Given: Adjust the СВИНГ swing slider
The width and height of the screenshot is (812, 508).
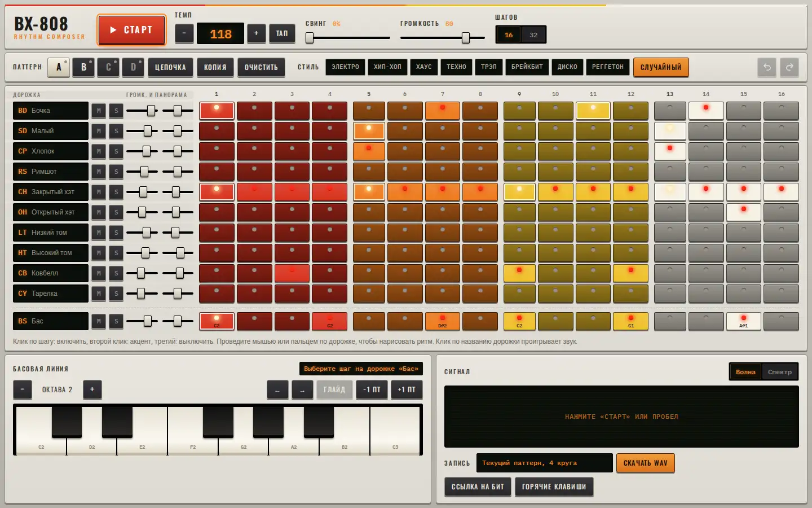Looking at the screenshot, I should click(x=348, y=38).
